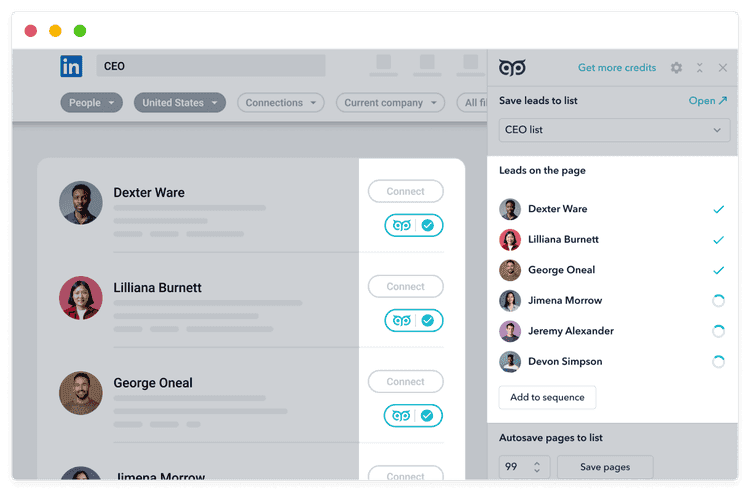Expand the People filter dropdown

pos(91,103)
